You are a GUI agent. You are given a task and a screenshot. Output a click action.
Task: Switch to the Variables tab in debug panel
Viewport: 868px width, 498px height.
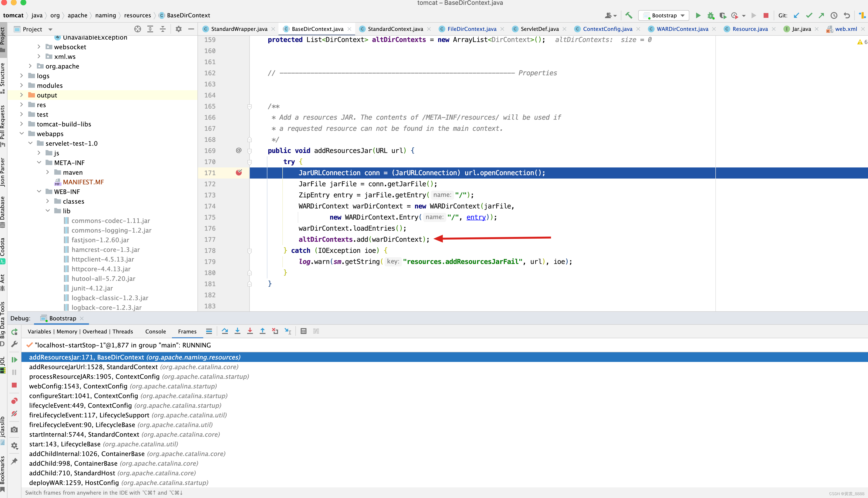39,331
